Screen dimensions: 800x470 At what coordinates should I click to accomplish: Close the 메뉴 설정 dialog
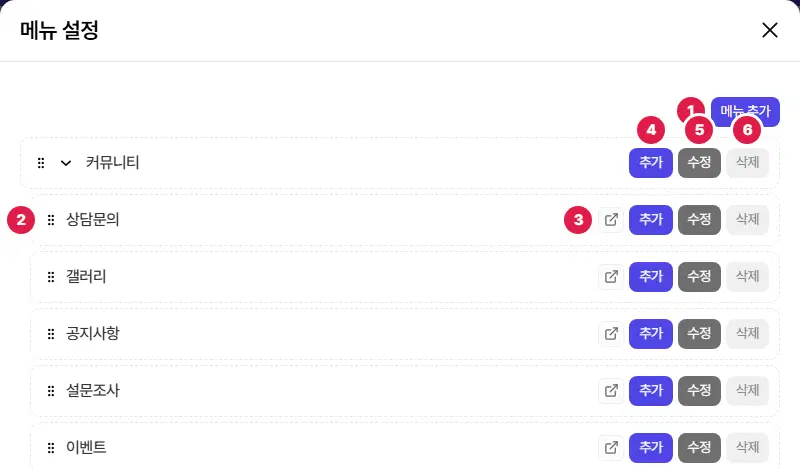click(x=769, y=30)
